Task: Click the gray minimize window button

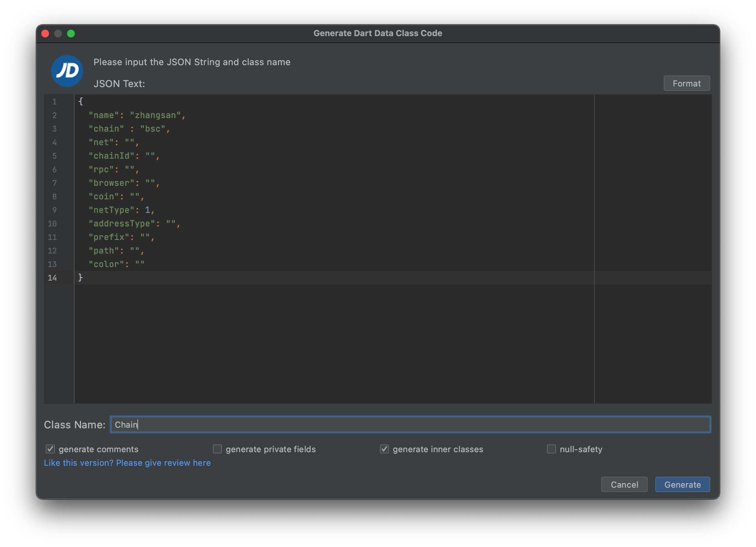Action: click(x=58, y=34)
